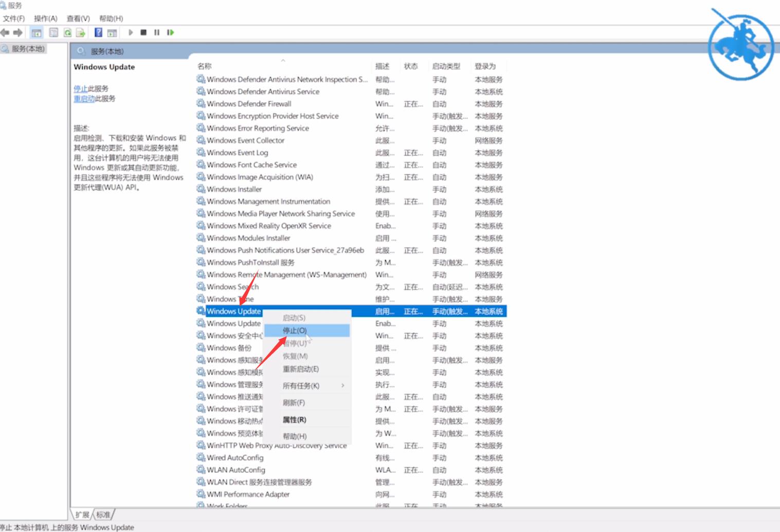The height and width of the screenshot is (532, 780).
Task: Select Windows Management Instrumentation row
Action: click(x=351, y=201)
